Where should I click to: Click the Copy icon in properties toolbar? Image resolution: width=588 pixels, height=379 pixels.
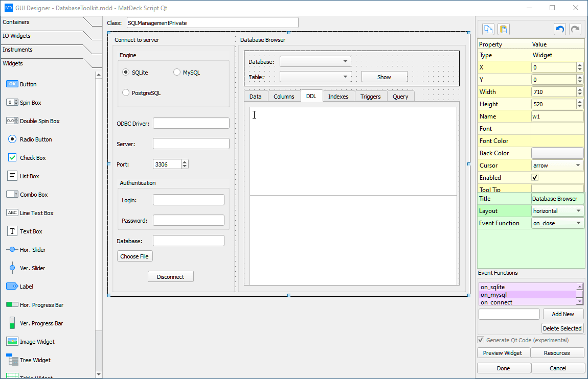(489, 29)
